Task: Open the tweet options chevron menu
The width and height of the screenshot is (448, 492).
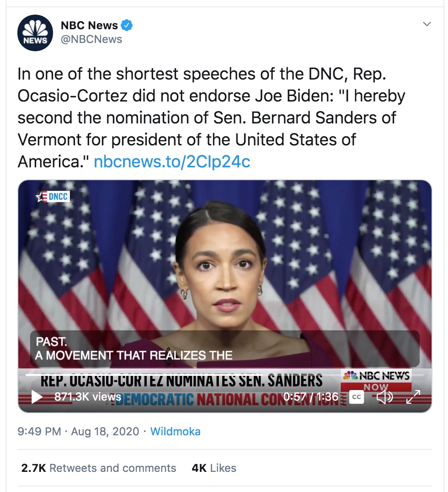Action: coord(427,24)
